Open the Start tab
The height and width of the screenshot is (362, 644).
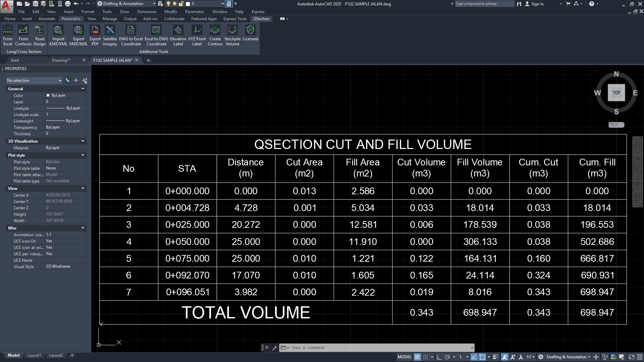(x=15, y=60)
